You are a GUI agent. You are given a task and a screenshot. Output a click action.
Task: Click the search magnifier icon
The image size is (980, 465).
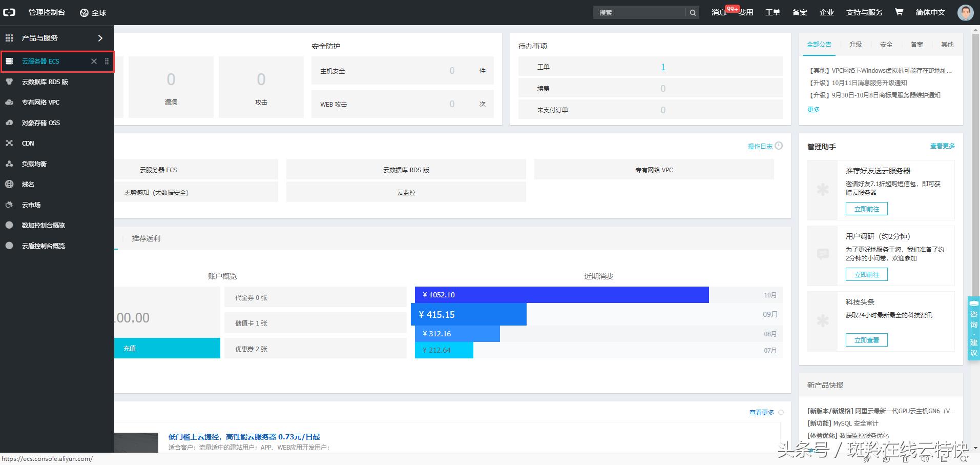point(693,13)
